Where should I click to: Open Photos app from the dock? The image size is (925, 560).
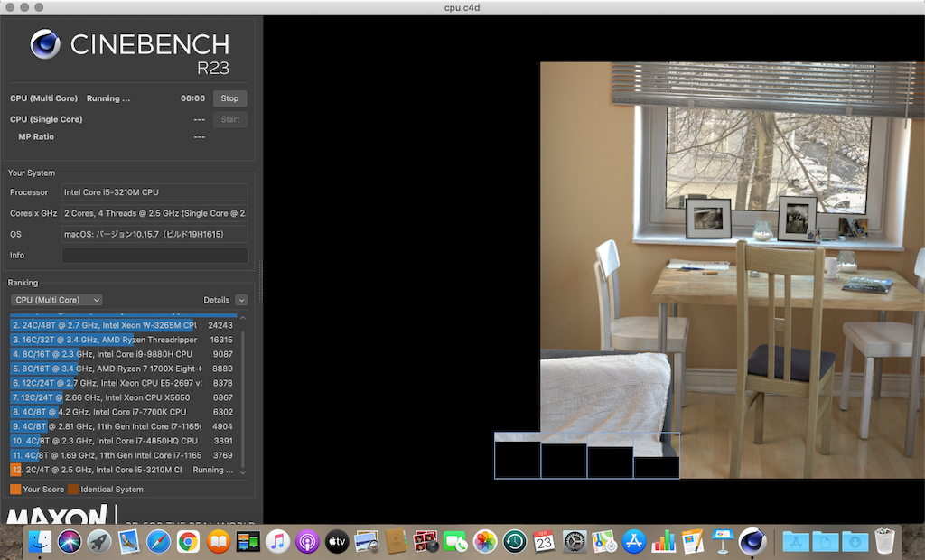485,541
